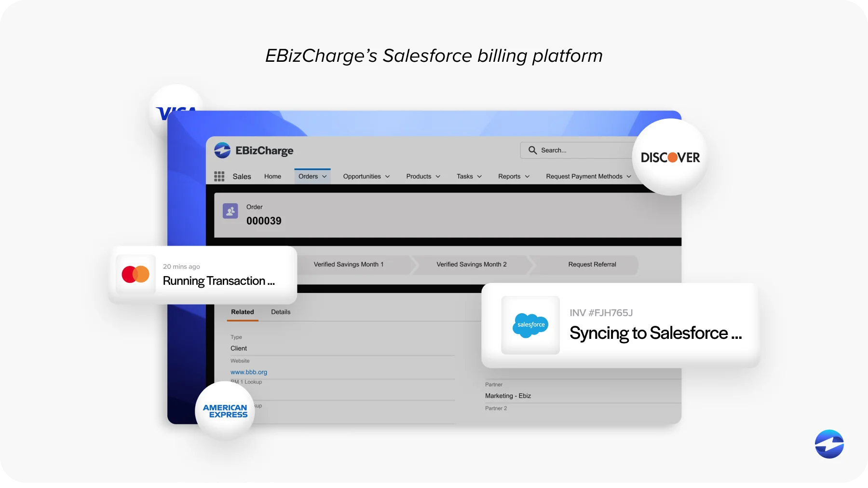Switch to the Related tab

click(x=243, y=312)
